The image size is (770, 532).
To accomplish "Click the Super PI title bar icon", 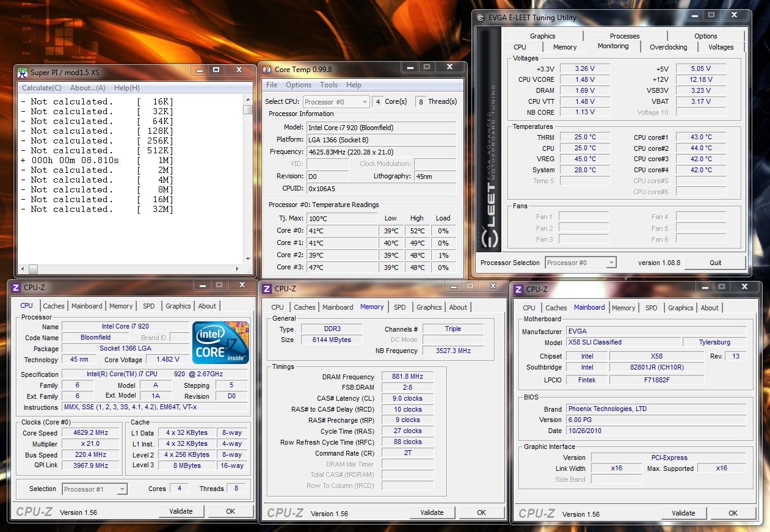I will click(x=23, y=71).
